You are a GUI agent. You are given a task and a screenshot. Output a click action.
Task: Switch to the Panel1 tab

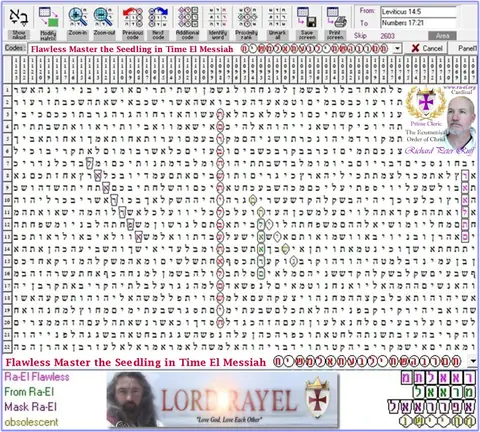(467, 49)
